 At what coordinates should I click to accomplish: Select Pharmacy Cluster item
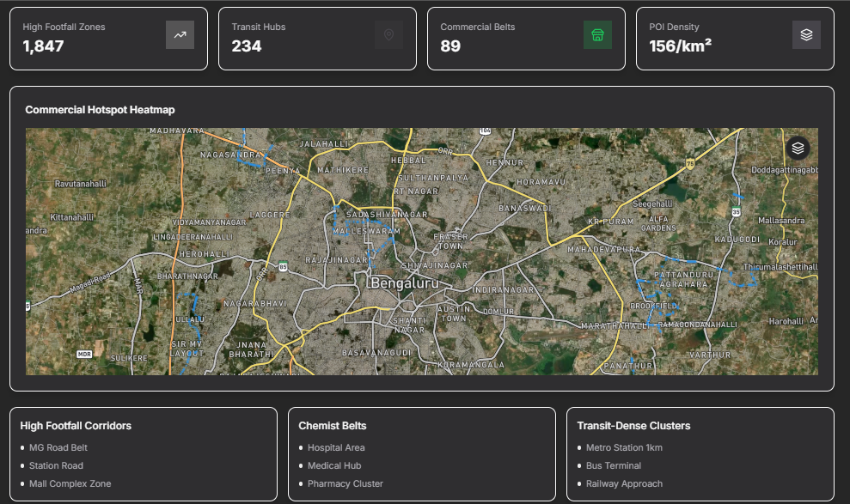[346, 483]
